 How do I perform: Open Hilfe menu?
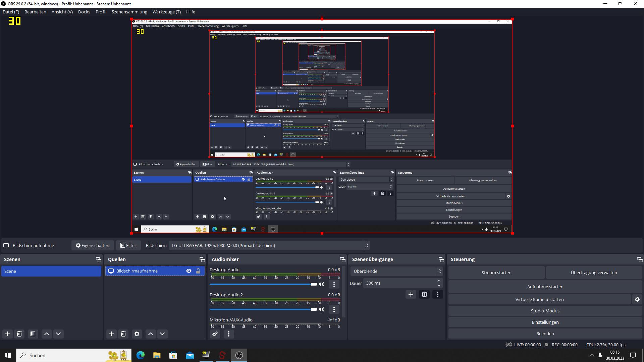[191, 12]
